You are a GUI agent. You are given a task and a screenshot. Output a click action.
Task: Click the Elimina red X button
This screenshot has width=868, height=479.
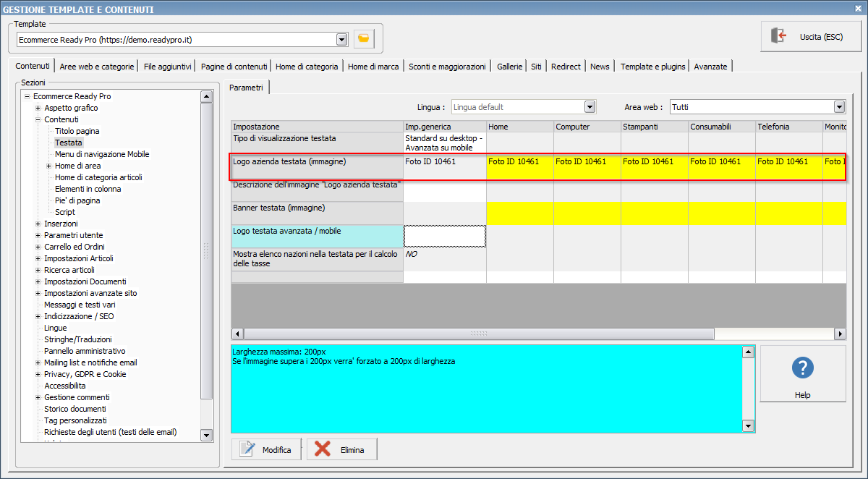tap(341, 450)
